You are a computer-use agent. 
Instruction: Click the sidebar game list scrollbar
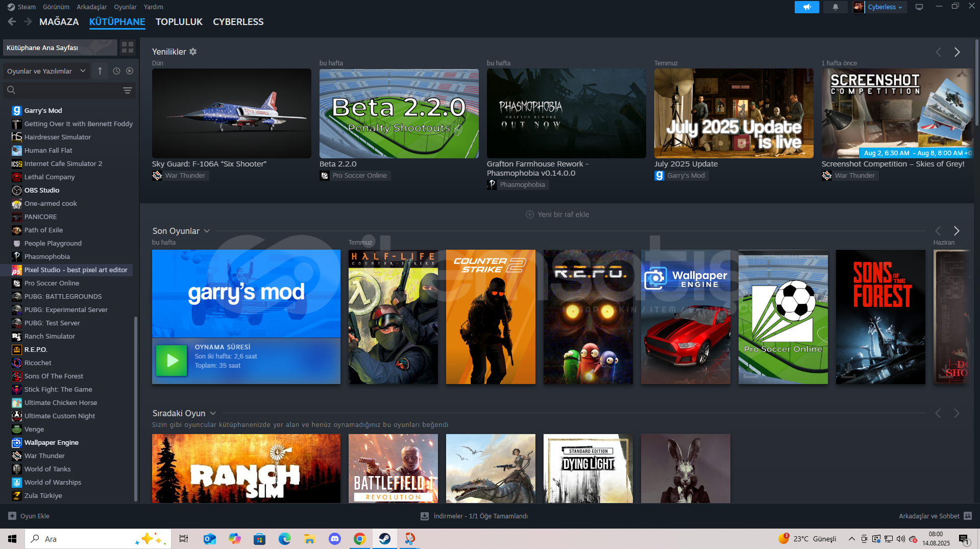[x=135, y=409]
